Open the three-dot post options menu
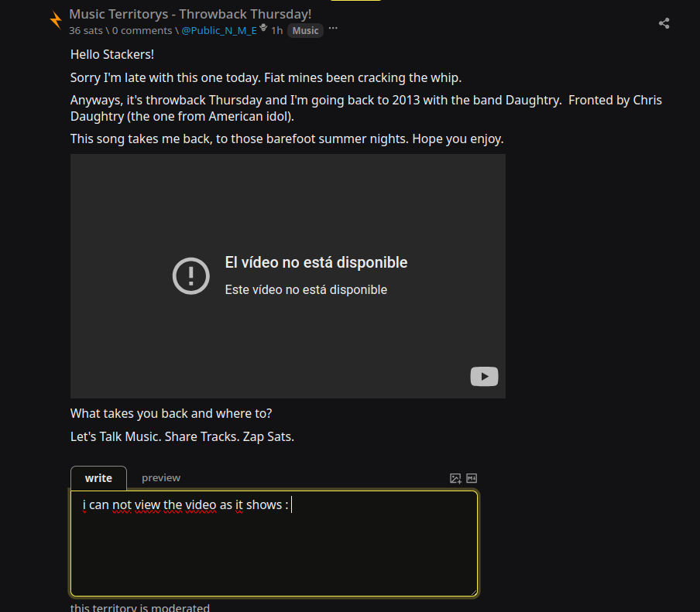Screen dimensions: 700x612 click(333, 29)
